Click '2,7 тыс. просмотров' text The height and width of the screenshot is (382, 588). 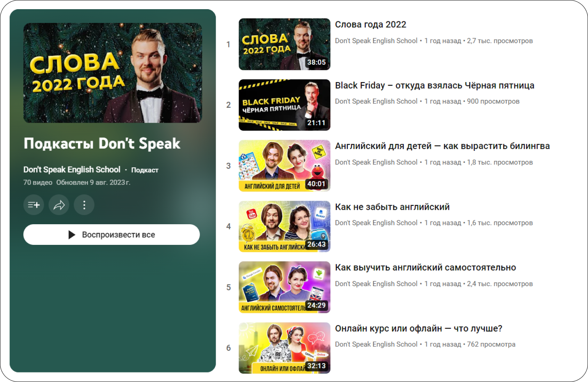[500, 41]
